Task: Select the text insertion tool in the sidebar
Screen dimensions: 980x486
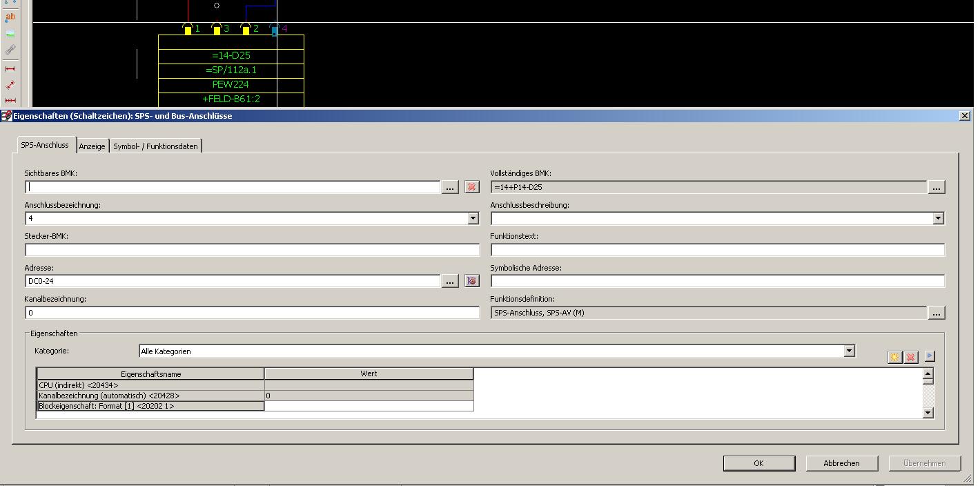Action: (x=10, y=17)
